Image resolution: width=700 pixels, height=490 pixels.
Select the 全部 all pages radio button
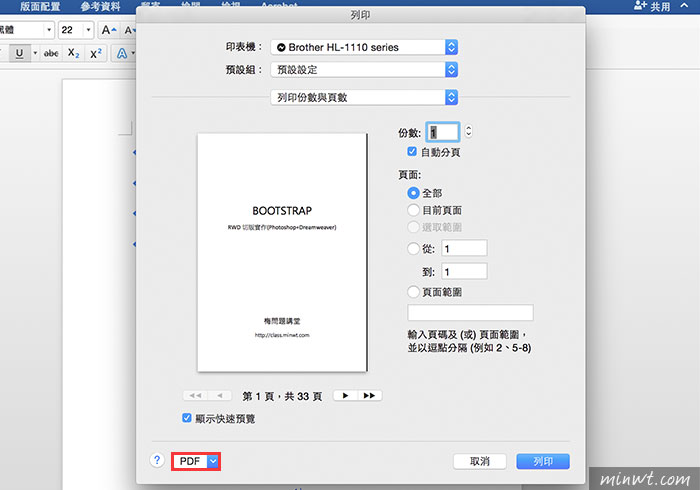pyautogui.click(x=413, y=193)
